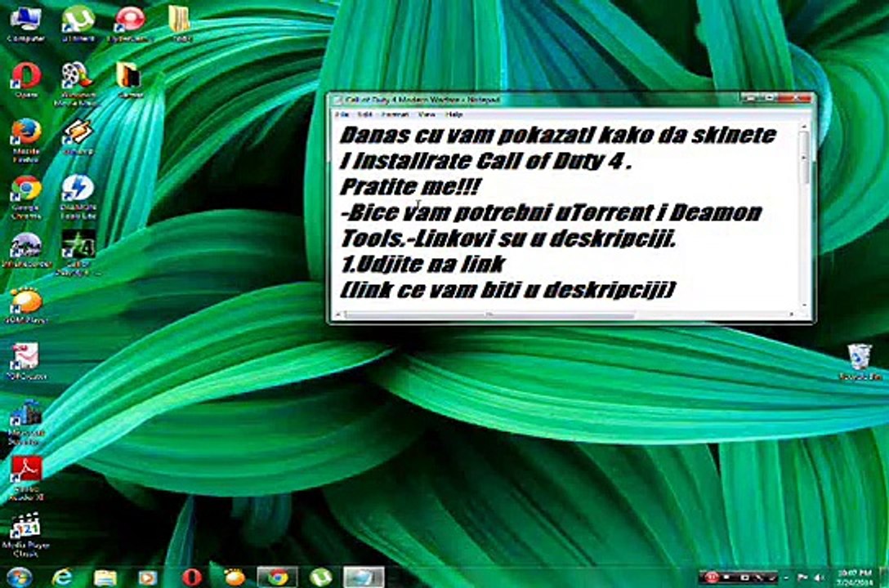Click the Opera icon in the taskbar
889x588 pixels.
click(192, 577)
